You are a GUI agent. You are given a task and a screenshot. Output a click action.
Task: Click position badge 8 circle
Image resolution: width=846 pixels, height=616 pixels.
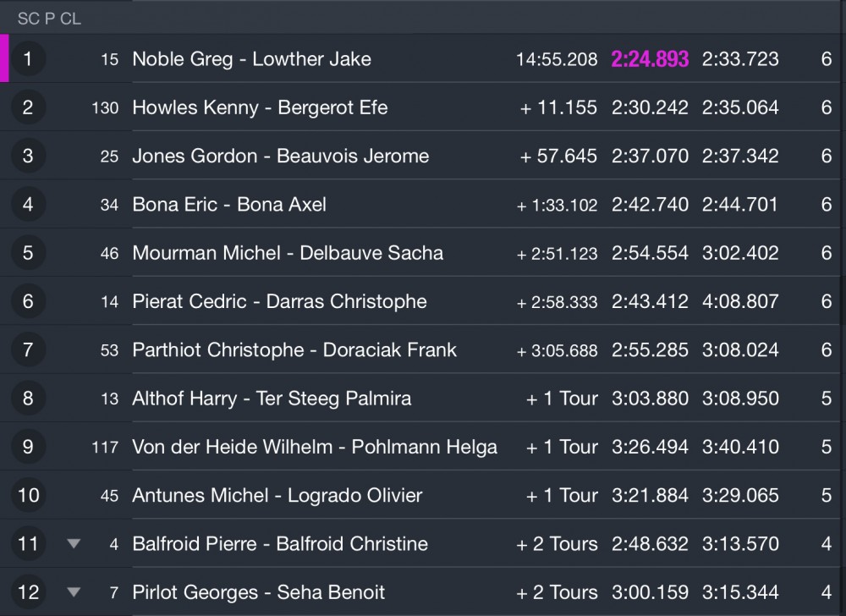coord(28,398)
